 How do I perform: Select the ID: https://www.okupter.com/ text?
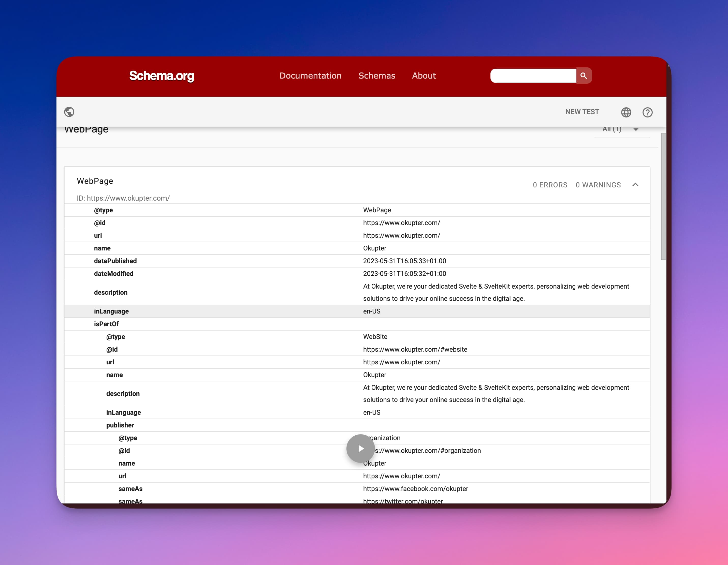(x=123, y=198)
